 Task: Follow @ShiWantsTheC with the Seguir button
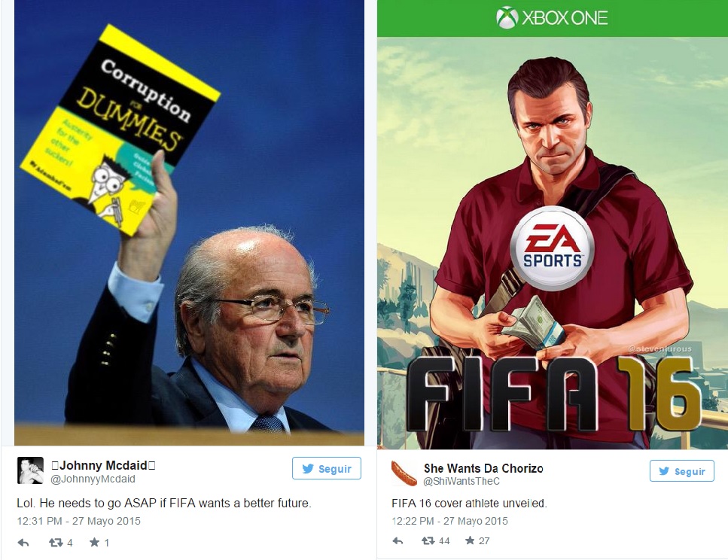click(x=681, y=471)
